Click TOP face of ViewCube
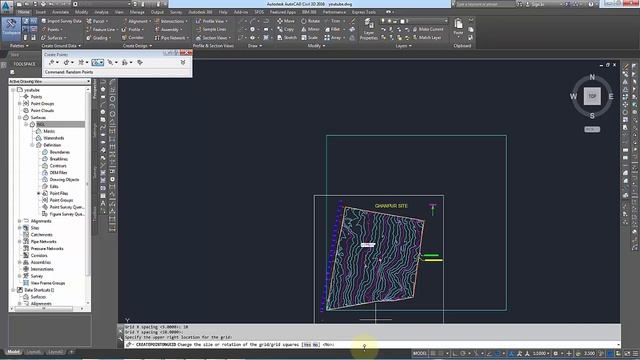Screen dimensions: 640x360 (592, 96)
